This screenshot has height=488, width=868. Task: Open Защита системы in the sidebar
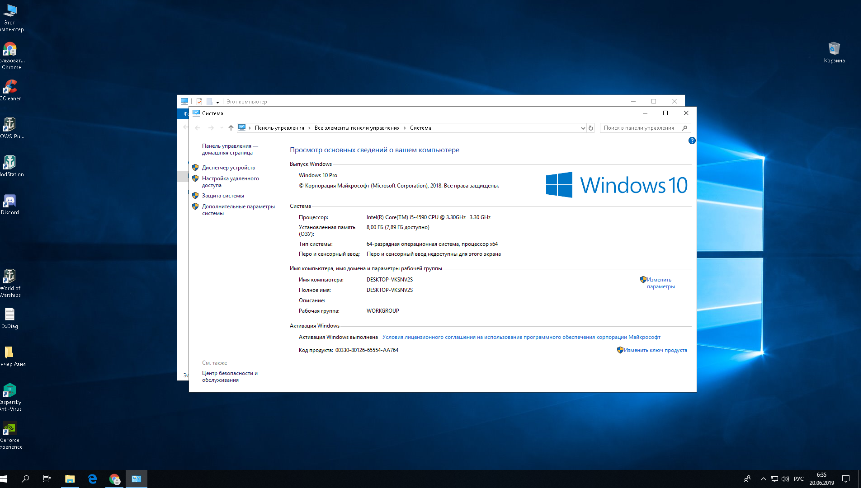(x=223, y=196)
